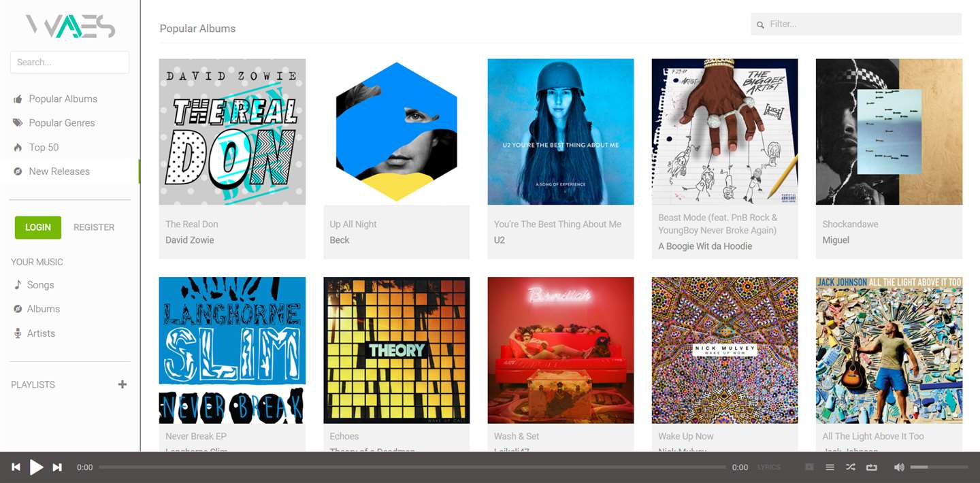Toggle shuffle mode in player bar

(851, 467)
